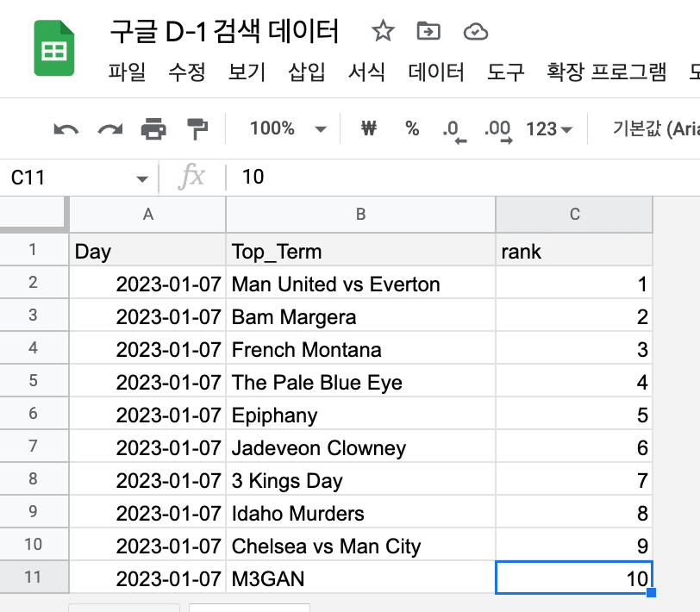Check the cloud save status icon
700x612 pixels.
coord(476,32)
